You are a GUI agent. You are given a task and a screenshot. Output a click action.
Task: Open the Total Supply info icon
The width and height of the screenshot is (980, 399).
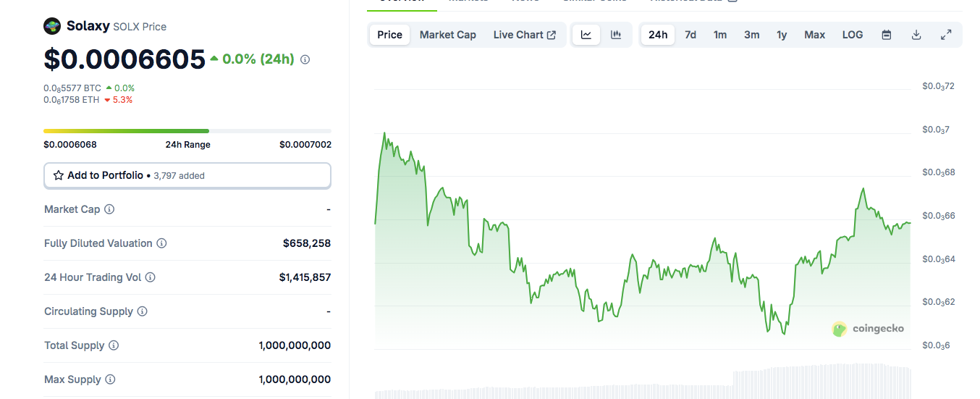pos(114,345)
